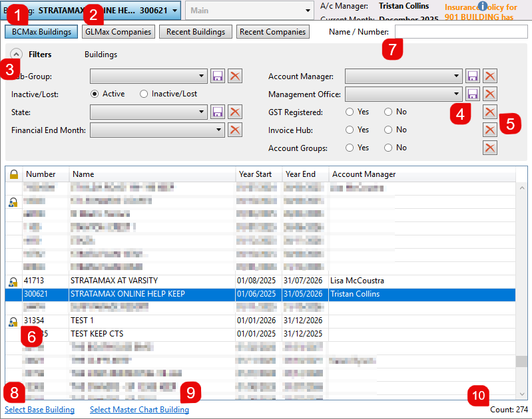
Task: Sort by the Number column header
Action: coord(46,174)
